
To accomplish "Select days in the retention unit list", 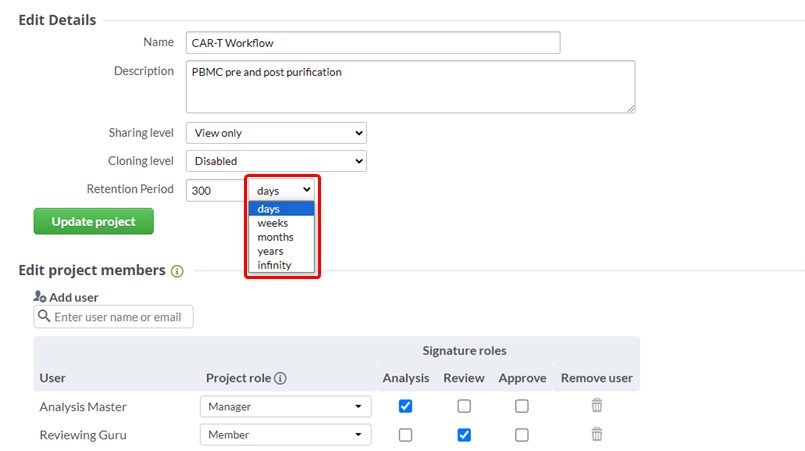I will (281, 209).
